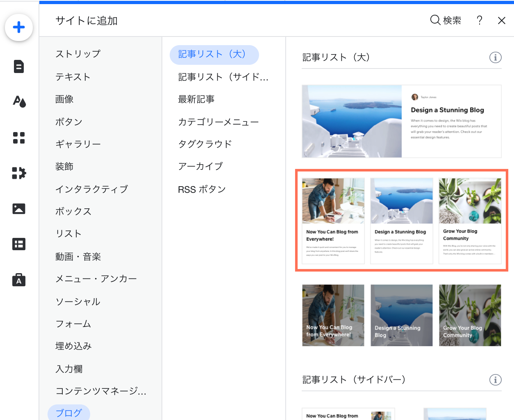Select the overlay-text three-column post layout
Image resolution: width=514 pixels, height=420 pixels.
click(x=401, y=315)
